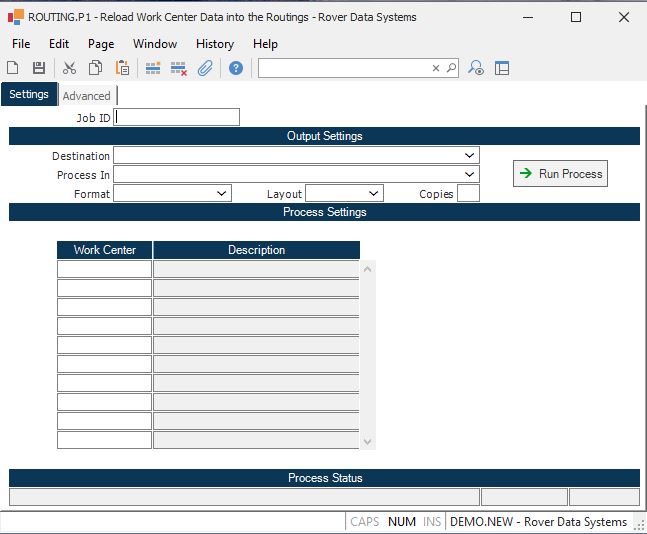Click the Paste clipboard icon
This screenshot has height=534, width=647.
(122, 68)
